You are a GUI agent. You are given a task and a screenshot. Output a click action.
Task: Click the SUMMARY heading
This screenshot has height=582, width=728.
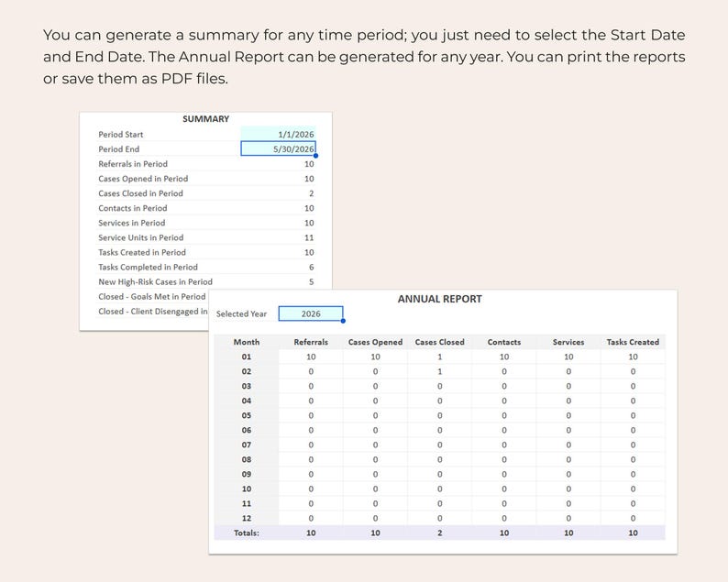(205, 119)
